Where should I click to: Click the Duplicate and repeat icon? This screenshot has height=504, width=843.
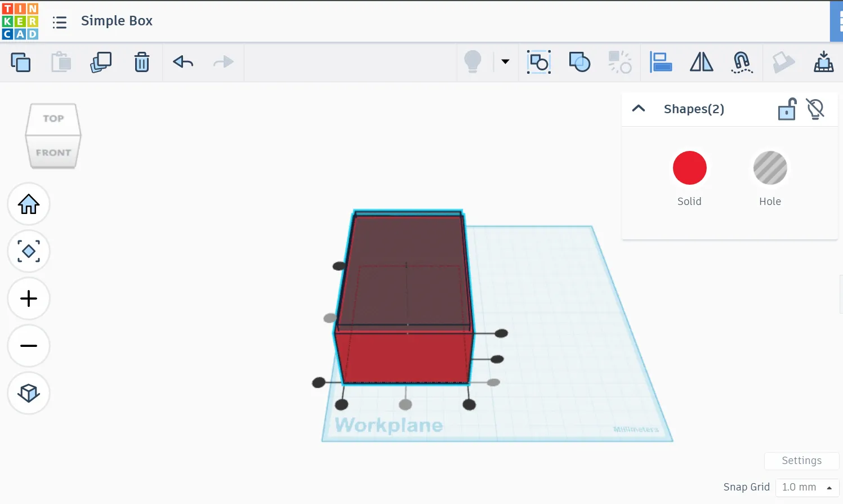[x=101, y=62]
